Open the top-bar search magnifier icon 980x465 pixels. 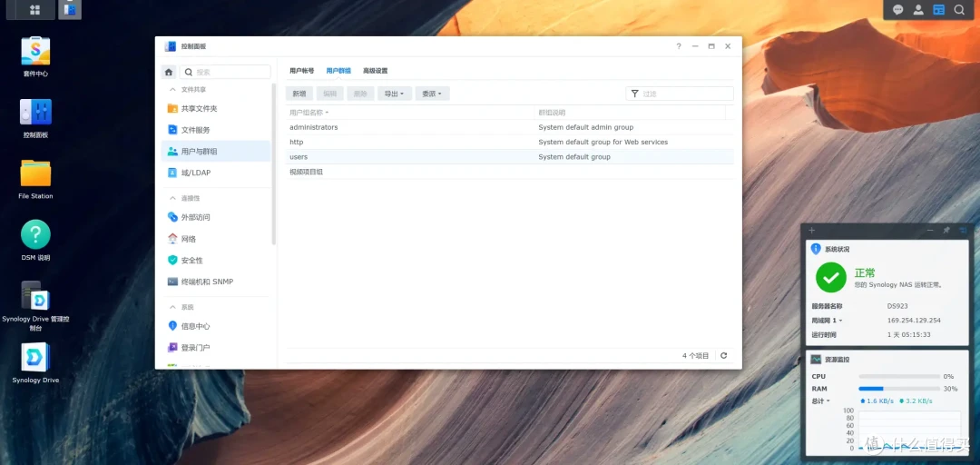959,9
